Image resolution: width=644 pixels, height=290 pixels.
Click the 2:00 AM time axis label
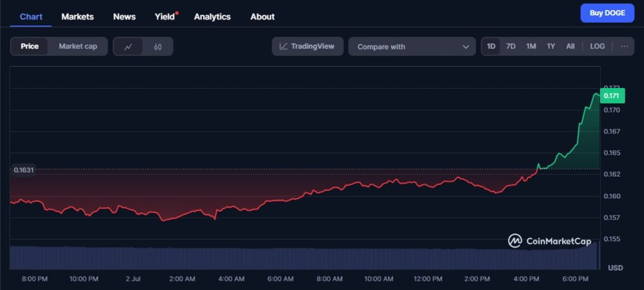tap(182, 279)
